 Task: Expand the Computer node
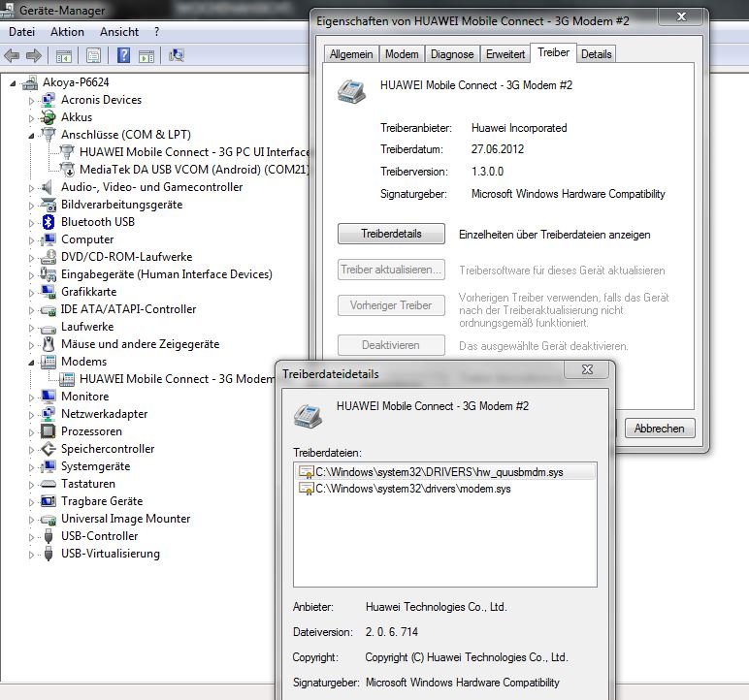(31, 240)
